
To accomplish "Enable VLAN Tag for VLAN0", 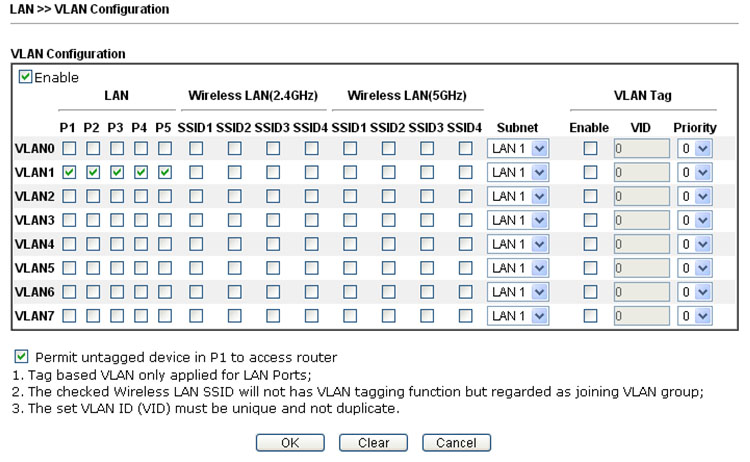I will pyautogui.click(x=590, y=148).
